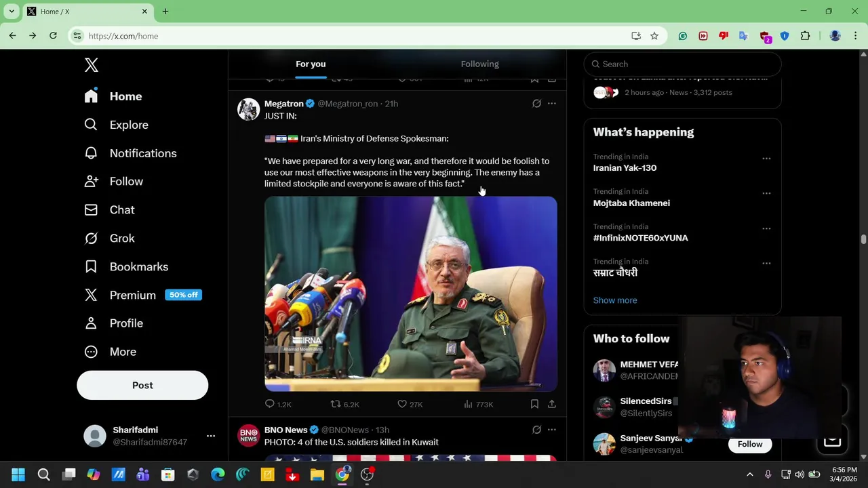Open the Iranian spokesman photo
This screenshot has height=488, width=868.
(x=411, y=293)
